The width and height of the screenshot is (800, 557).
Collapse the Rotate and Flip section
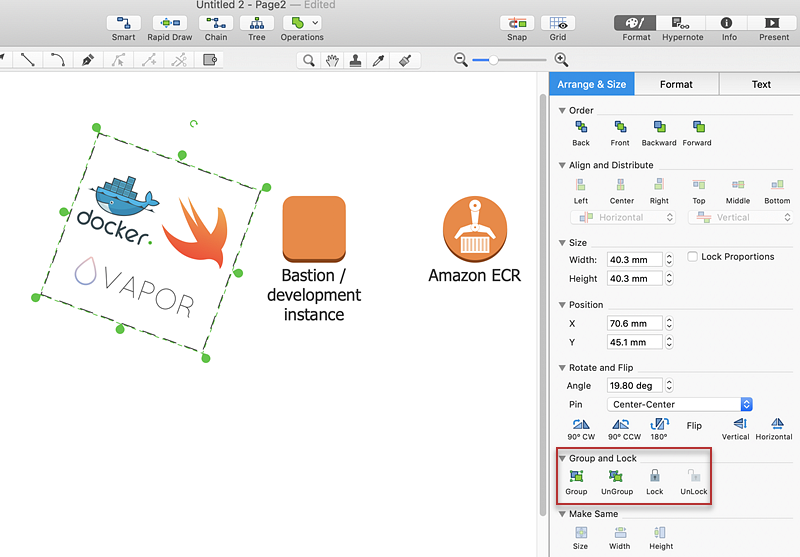pos(562,368)
